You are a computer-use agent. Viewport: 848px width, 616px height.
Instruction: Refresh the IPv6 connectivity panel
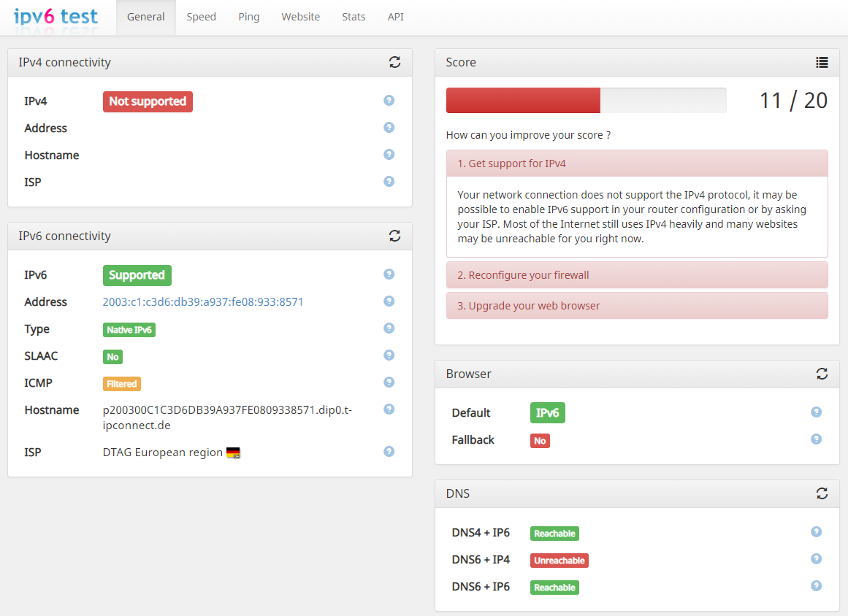[x=395, y=236]
